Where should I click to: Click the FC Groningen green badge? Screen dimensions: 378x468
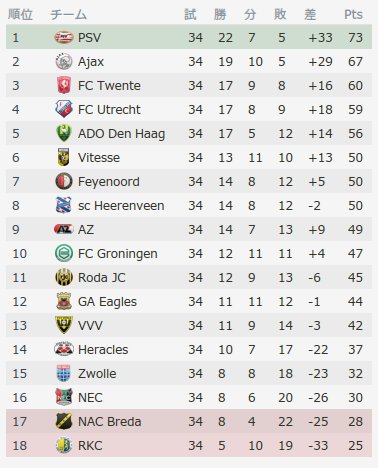pyautogui.click(x=64, y=253)
